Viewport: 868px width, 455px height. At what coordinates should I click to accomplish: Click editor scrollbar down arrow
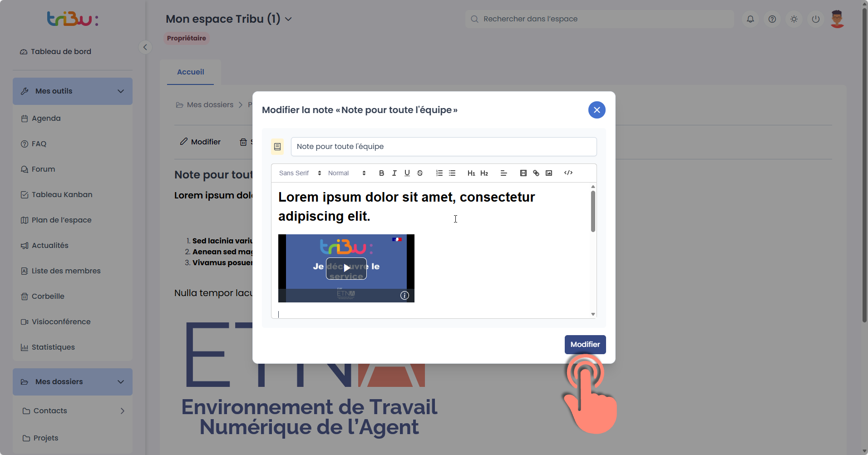(x=593, y=314)
